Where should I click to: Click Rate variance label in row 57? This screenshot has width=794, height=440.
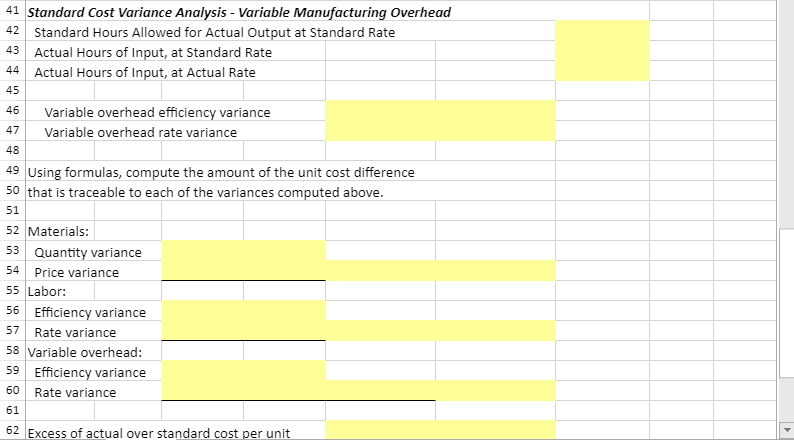(75, 333)
